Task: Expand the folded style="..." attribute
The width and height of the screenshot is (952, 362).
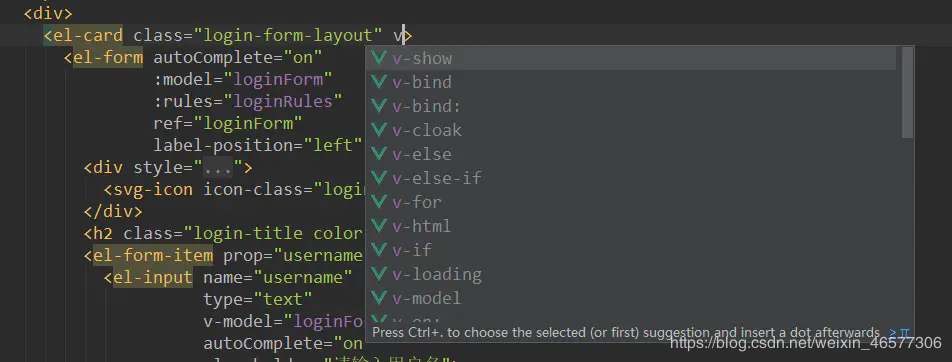Action: pos(222,167)
